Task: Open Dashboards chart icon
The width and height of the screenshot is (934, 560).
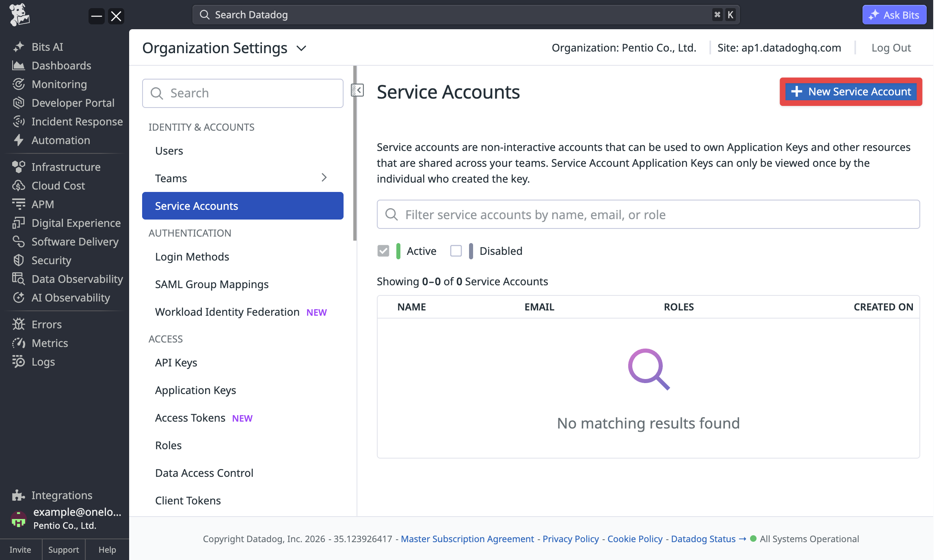Action: click(x=19, y=66)
